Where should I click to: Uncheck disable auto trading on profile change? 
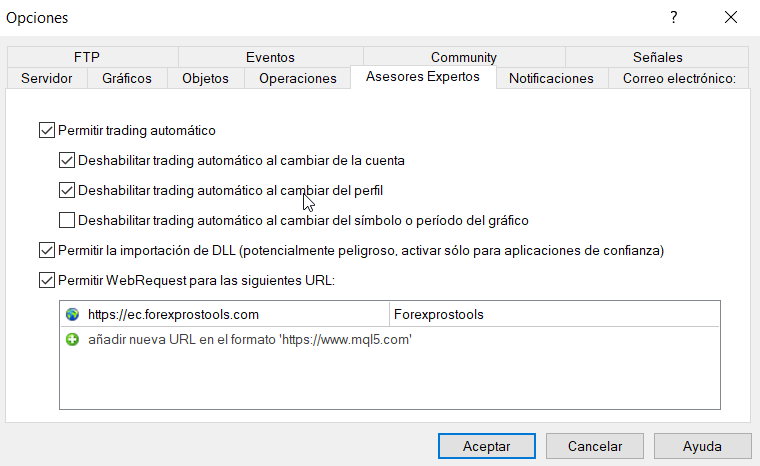pos(67,190)
